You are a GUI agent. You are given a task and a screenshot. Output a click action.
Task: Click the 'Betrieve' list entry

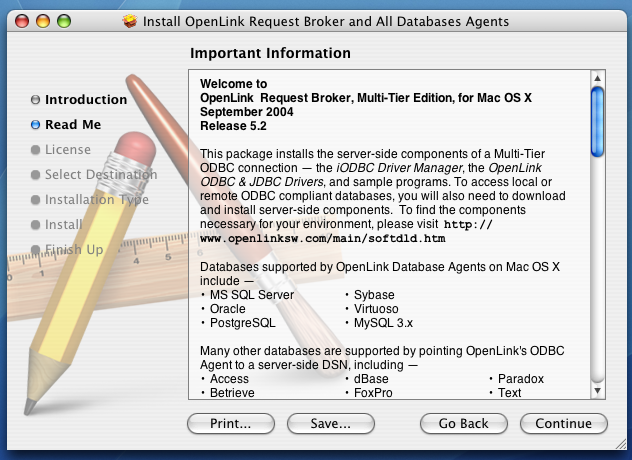[232, 393]
